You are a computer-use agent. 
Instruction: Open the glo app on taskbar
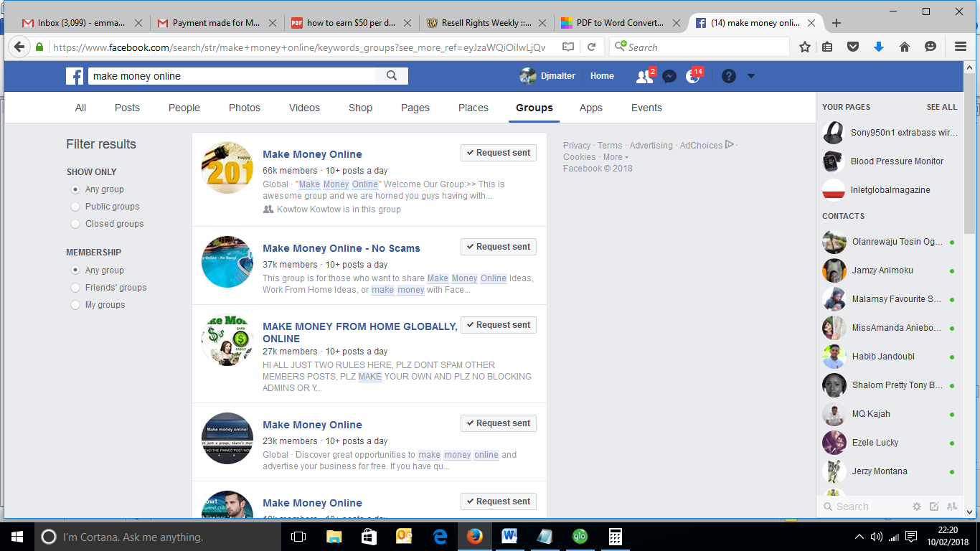(x=580, y=537)
